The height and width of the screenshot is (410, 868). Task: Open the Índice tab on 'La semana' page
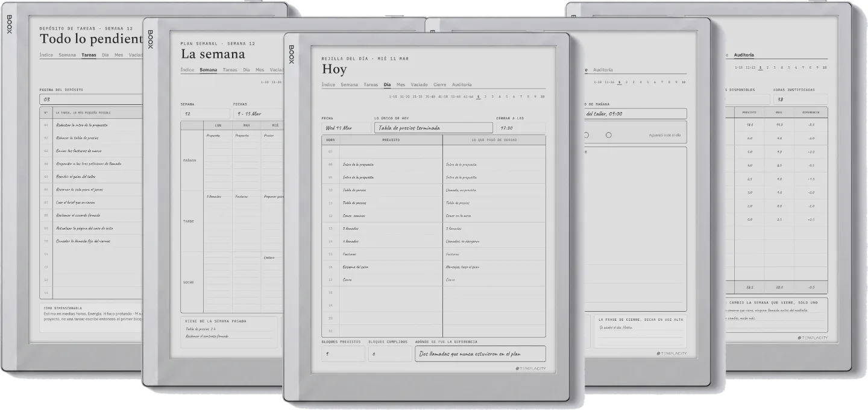tap(187, 70)
